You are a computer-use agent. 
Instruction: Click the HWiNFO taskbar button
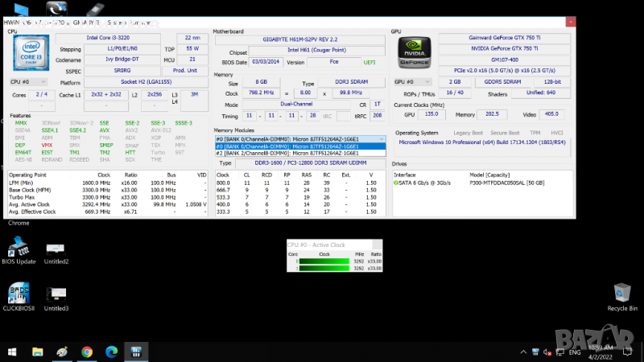[137, 352]
